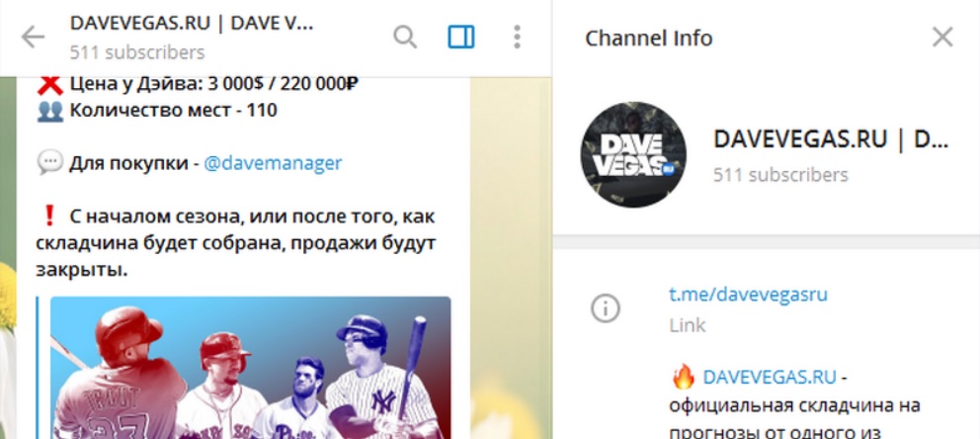
Task: Click the people emoji before 'Количество мест'
Action: (50, 111)
